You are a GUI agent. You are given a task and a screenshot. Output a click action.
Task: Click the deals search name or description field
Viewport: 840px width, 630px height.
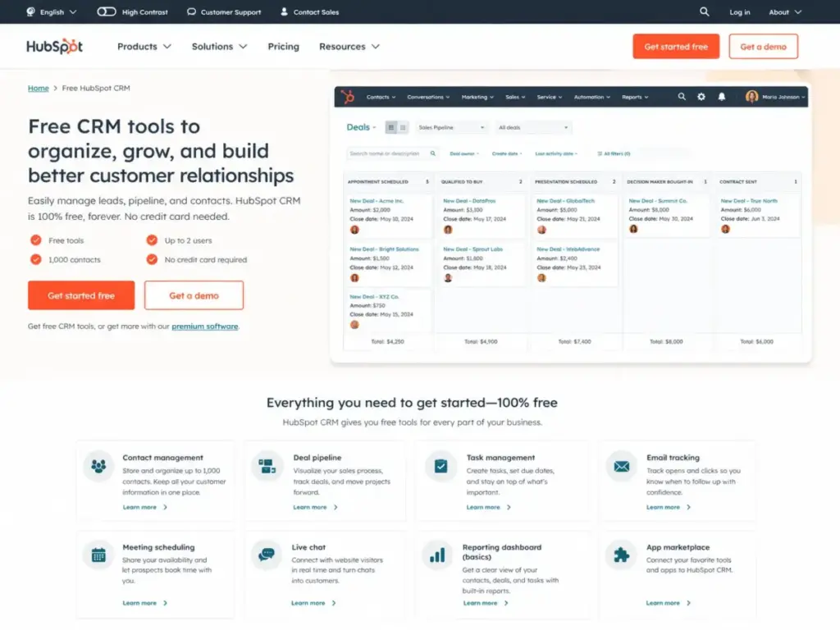[393, 153]
